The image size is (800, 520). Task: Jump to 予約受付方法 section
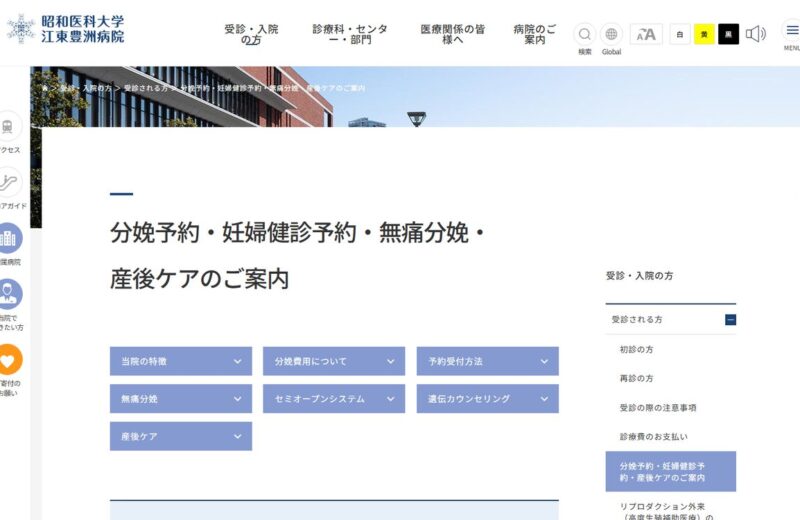click(x=487, y=361)
